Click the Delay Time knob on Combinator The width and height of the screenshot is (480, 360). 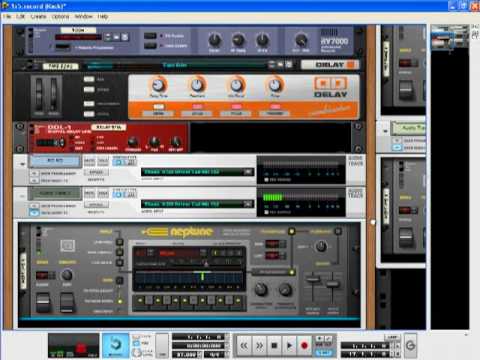158,85
